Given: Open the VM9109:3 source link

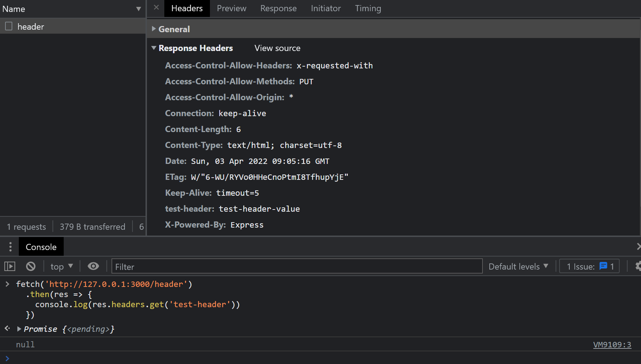Looking at the screenshot, I should point(612,344).
